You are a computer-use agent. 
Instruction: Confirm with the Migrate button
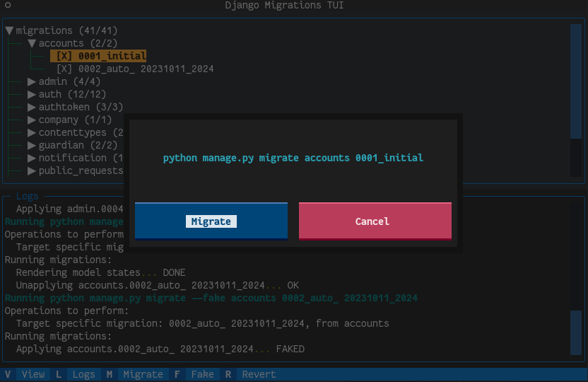211,221
